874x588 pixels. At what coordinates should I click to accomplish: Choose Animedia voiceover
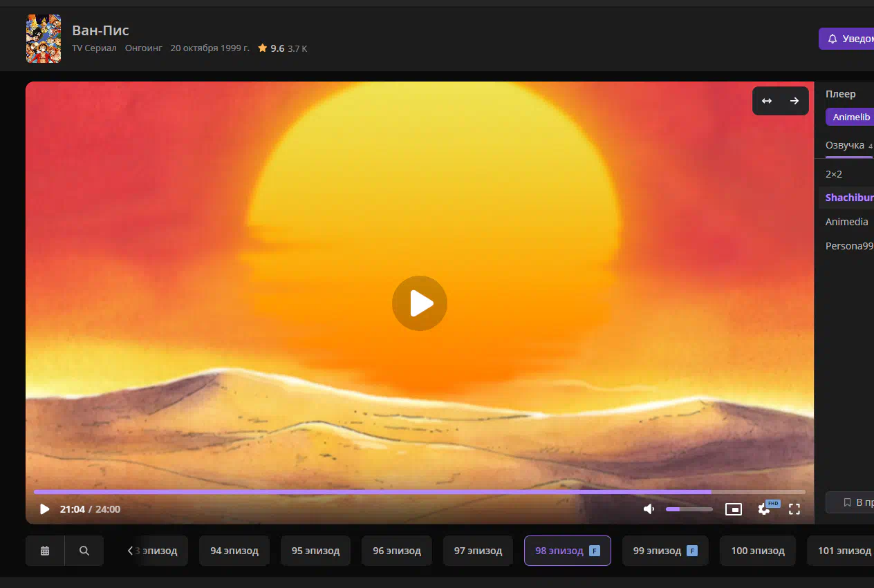pos(846,222)
